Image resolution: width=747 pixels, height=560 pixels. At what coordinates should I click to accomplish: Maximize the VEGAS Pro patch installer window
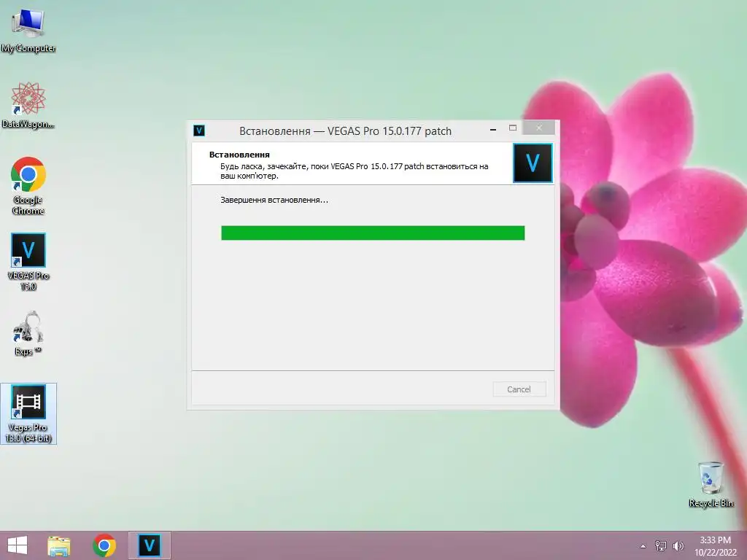(x=513, y=128)
